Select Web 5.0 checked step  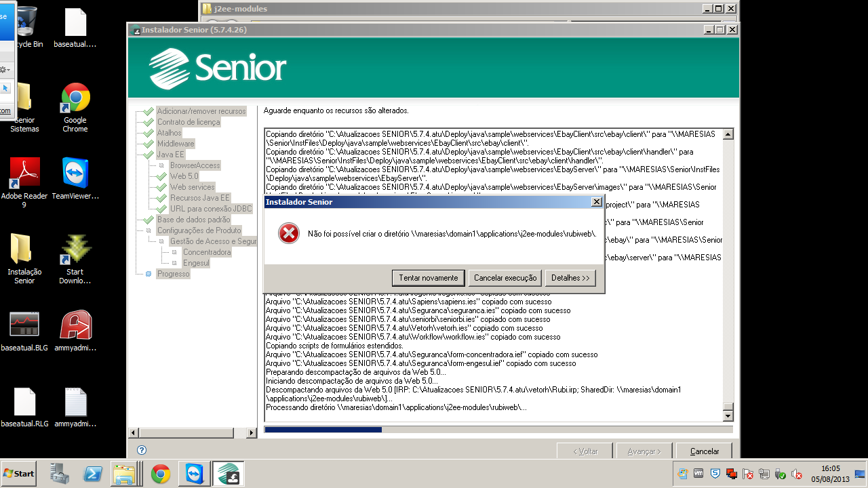coord(184,176)
